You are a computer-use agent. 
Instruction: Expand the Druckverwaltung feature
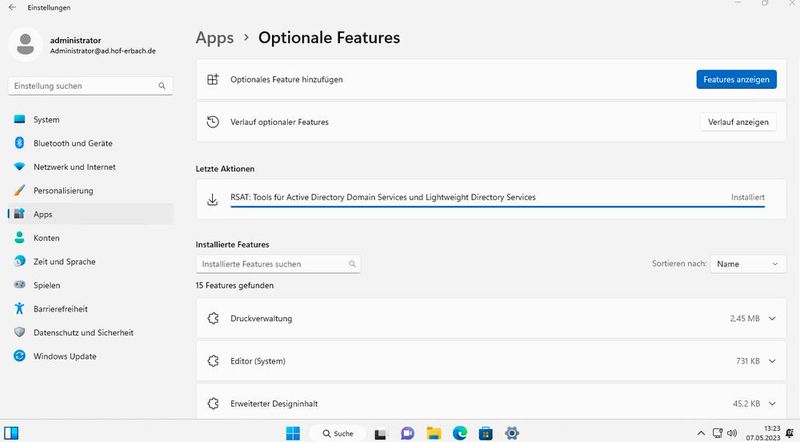click(772, 318)
